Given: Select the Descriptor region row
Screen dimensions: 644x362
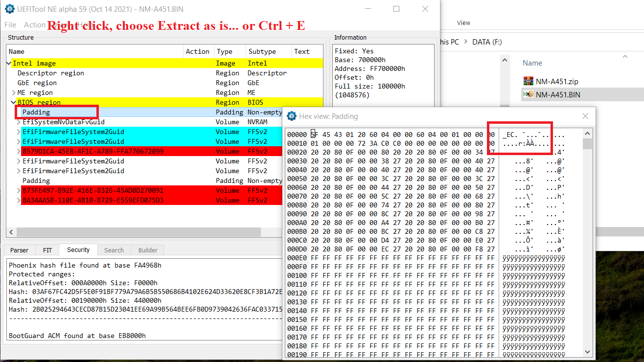Looking at the screenshot, I should [x=165, y=73].
